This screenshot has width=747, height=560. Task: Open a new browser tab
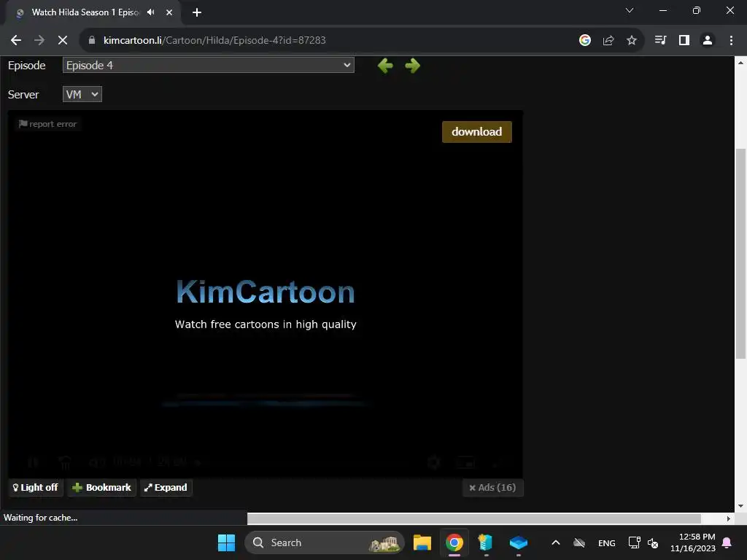(197, 12)
